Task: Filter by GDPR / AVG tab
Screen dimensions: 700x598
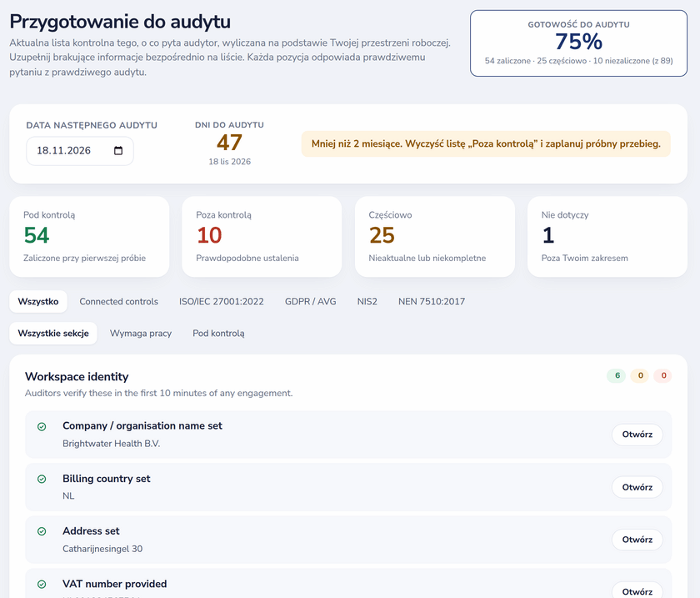Action: pos(310,302)
